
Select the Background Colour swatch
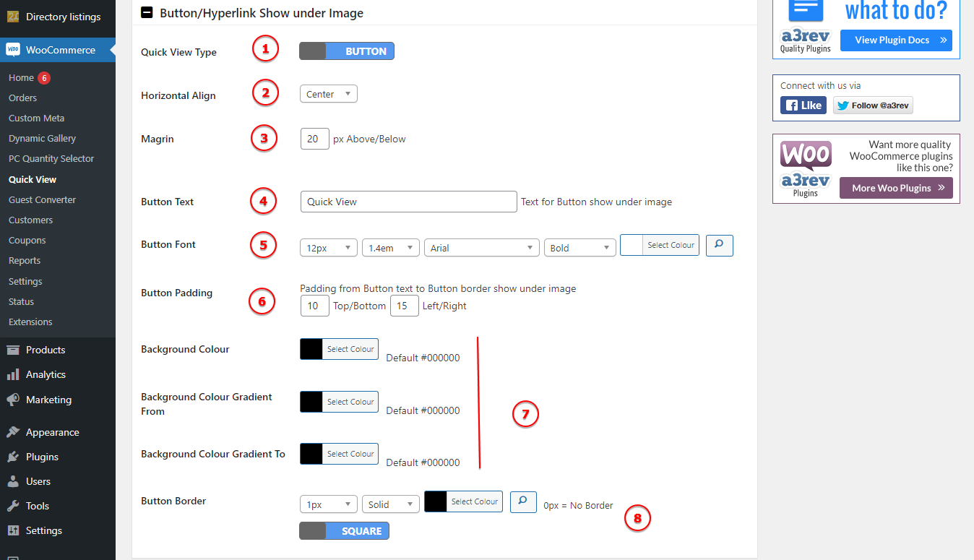point(311,349)
